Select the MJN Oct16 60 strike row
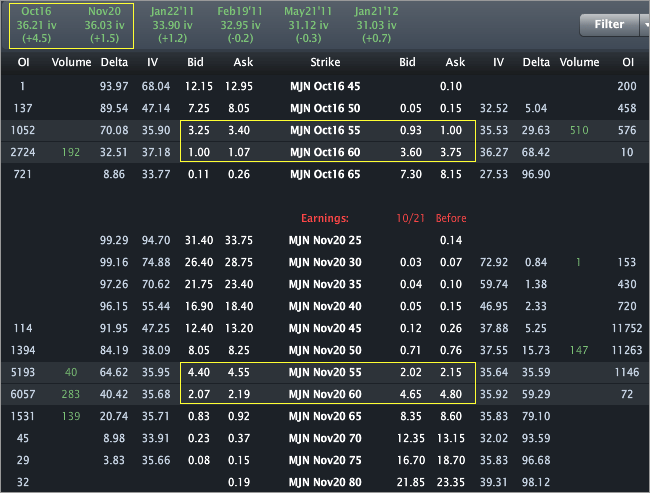This screenshot has height=493, width=650. coord(325,152)
